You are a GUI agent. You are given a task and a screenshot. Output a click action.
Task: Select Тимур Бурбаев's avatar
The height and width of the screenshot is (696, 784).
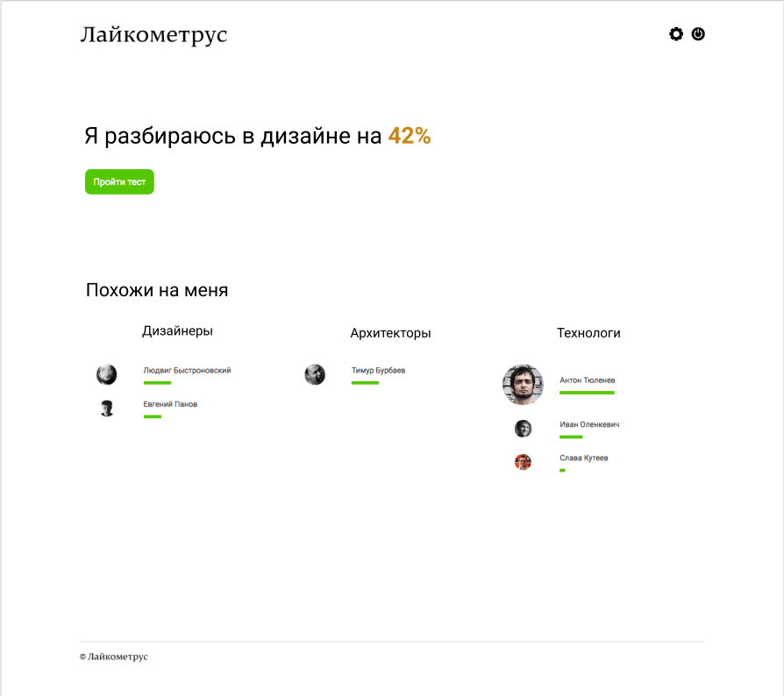[315, 375]
